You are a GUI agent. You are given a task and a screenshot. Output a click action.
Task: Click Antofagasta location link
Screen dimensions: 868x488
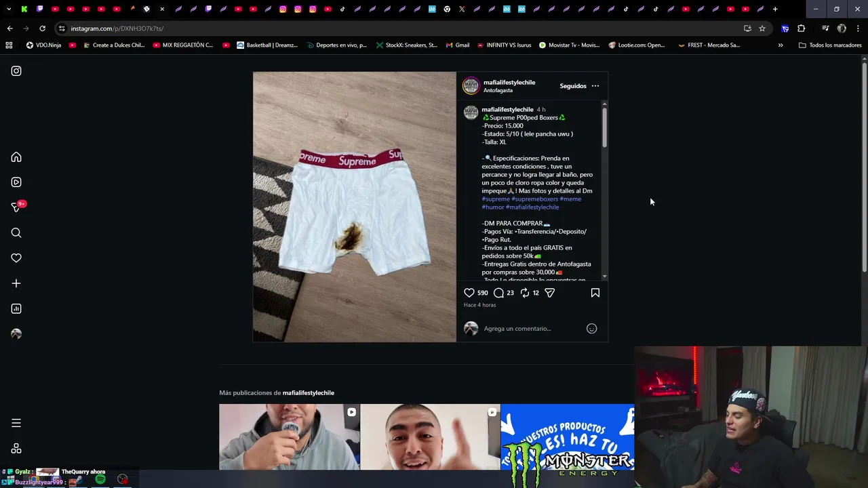click(498, 90)
